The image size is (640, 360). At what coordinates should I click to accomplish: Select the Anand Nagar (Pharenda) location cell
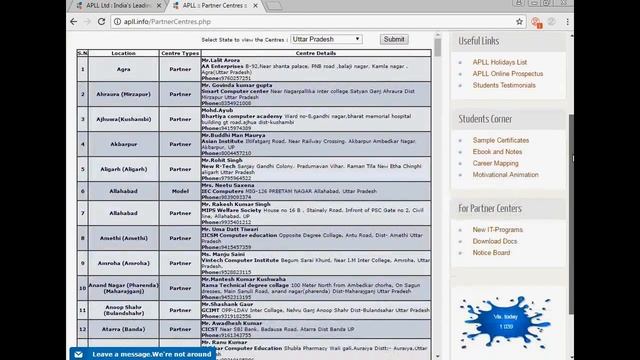coord(123,288)
